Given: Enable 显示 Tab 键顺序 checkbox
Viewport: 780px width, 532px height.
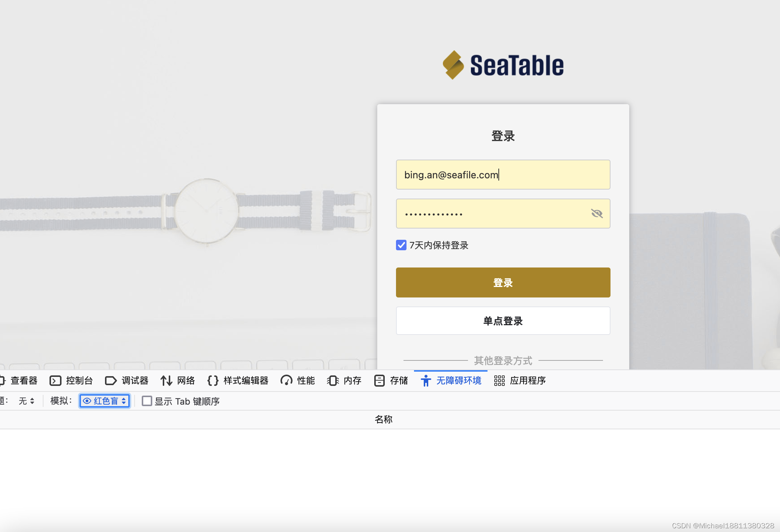Looking at the screenshot, I should click(147, 401).
